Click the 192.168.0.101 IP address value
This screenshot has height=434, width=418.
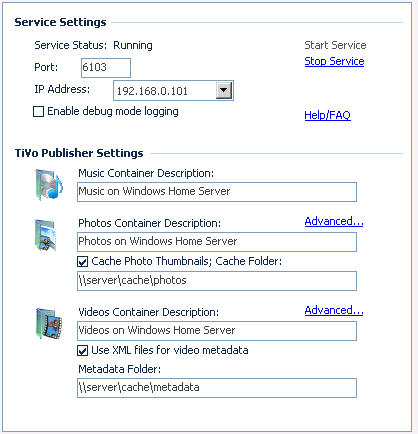[x=152, y=91]
